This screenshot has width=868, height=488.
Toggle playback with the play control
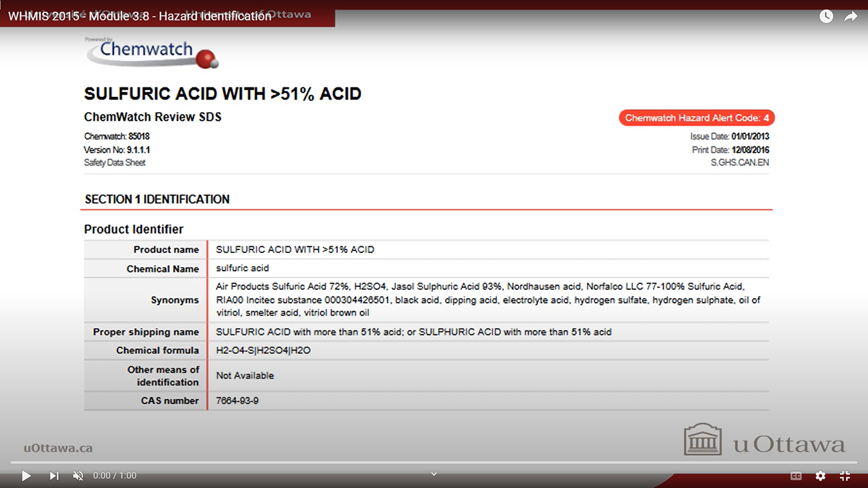click(26, 475)
